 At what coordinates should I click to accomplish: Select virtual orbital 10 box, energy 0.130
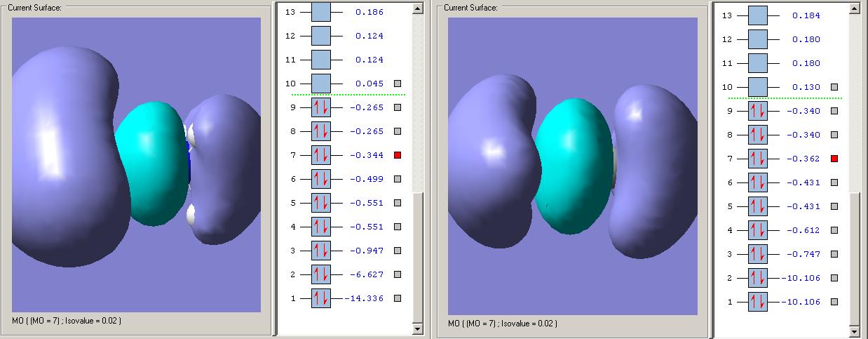pos(758,87)
